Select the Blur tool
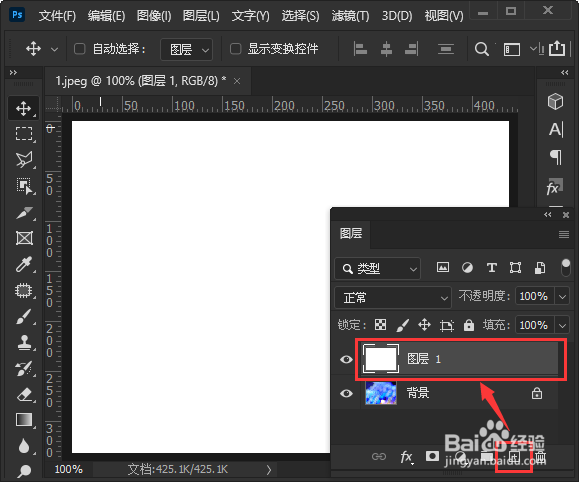579x482 pixels. point(24,446)
